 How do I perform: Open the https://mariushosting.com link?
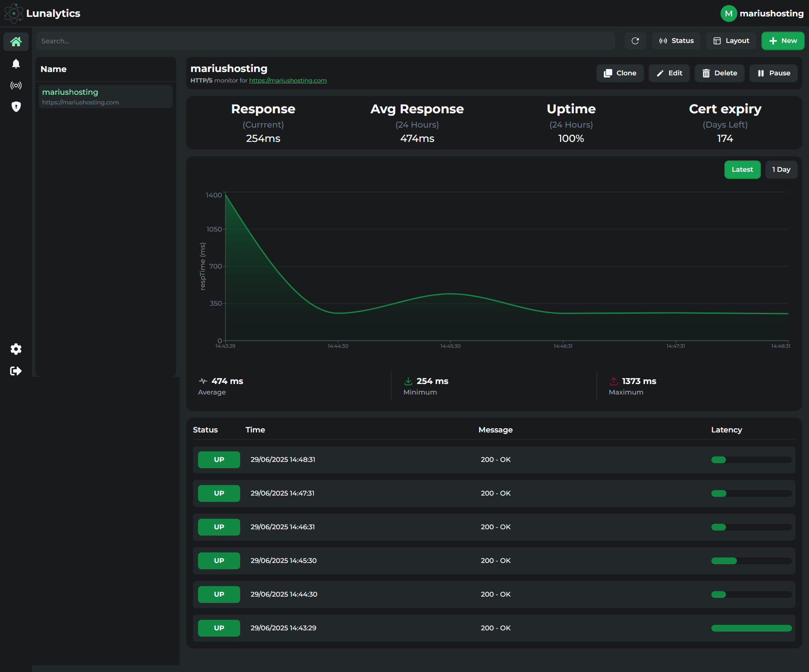288,80
